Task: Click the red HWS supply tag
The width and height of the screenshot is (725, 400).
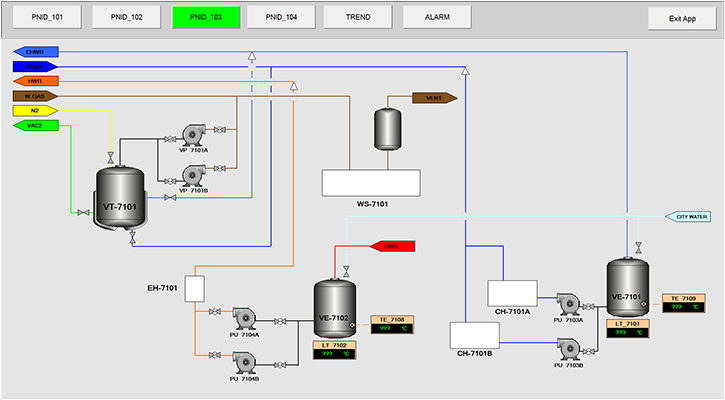Action: pyautogui.click(x=392, y=246)
